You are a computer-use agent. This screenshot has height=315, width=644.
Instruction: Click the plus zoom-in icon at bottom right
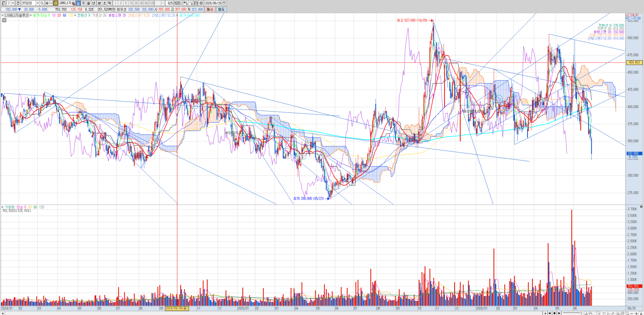pyautogui.click(x=637, y=313)
